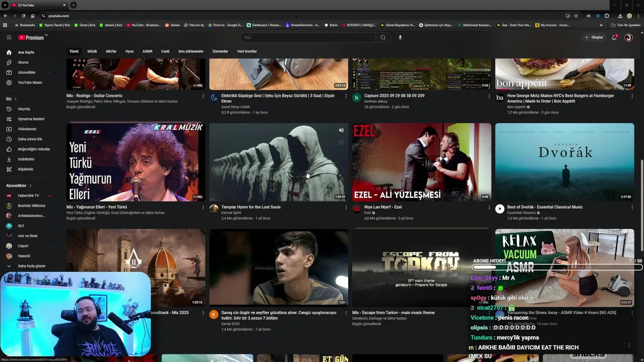Reload the page with browser refresh

point(23,16)
